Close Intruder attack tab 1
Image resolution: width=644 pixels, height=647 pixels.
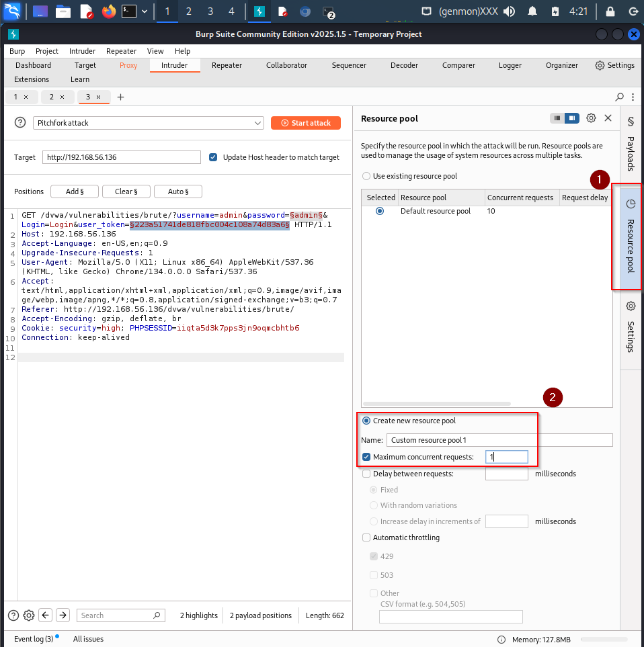click(26, 97)
